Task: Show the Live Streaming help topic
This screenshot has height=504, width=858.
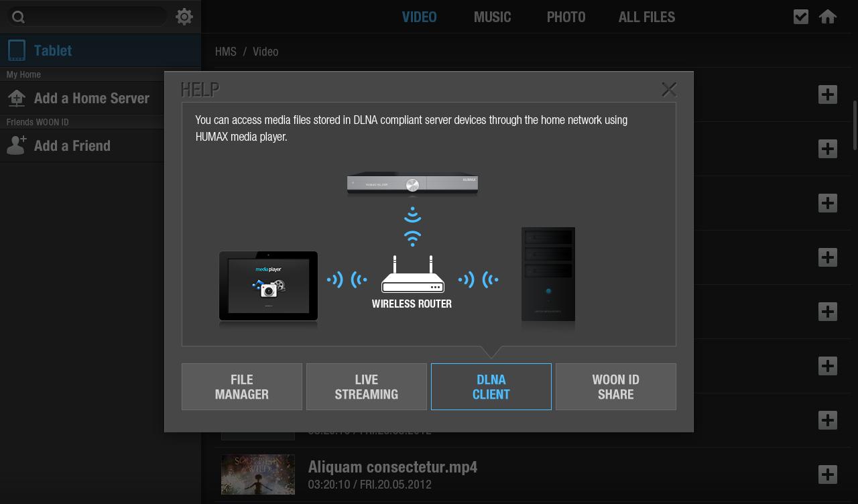Action: pos(367,387)
